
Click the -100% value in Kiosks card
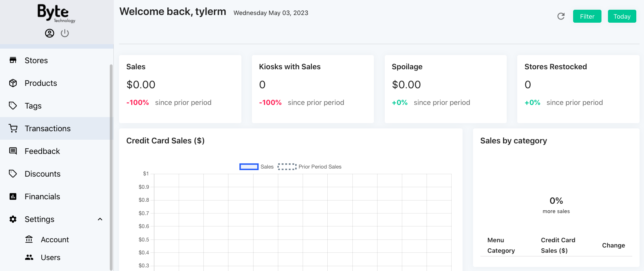tap(270, 102)
